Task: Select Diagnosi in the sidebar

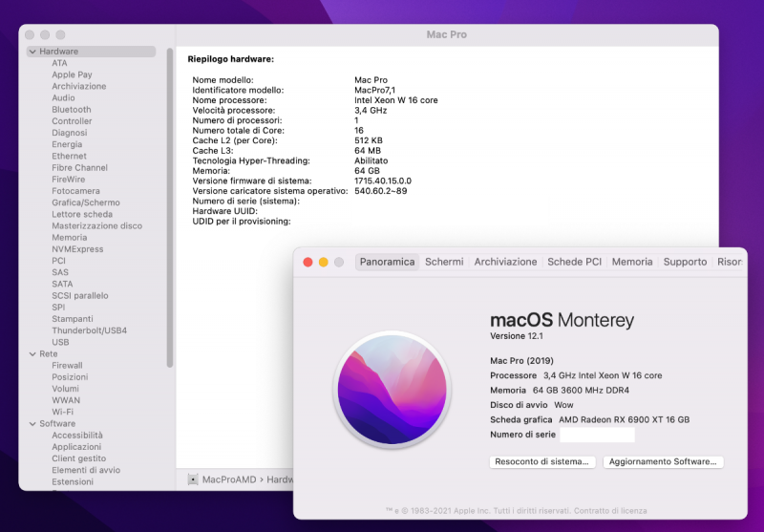Action: (x=69, y=133)
